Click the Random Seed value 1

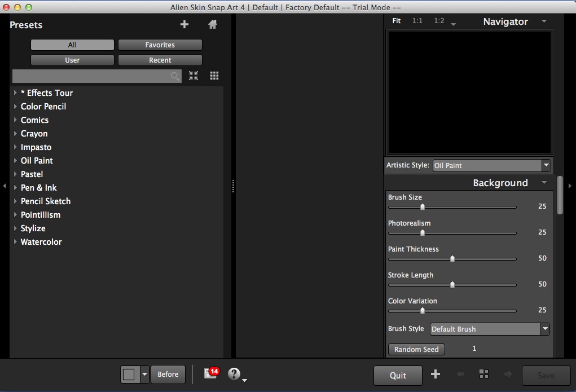(x=474, y=348)
